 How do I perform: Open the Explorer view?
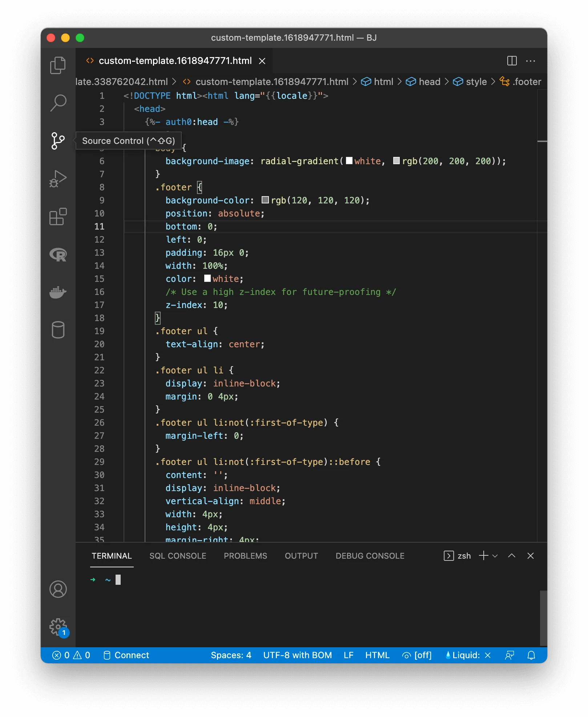[x=58, y=65]
